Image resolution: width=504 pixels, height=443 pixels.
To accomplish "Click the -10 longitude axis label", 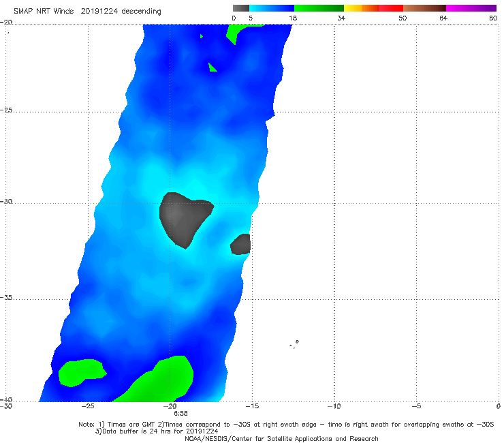I will 334,406.
